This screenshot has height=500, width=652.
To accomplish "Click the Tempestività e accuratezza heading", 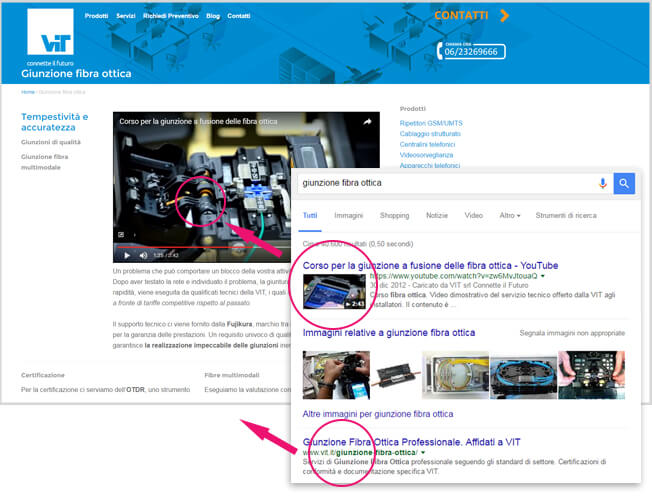I will (54, 122).
